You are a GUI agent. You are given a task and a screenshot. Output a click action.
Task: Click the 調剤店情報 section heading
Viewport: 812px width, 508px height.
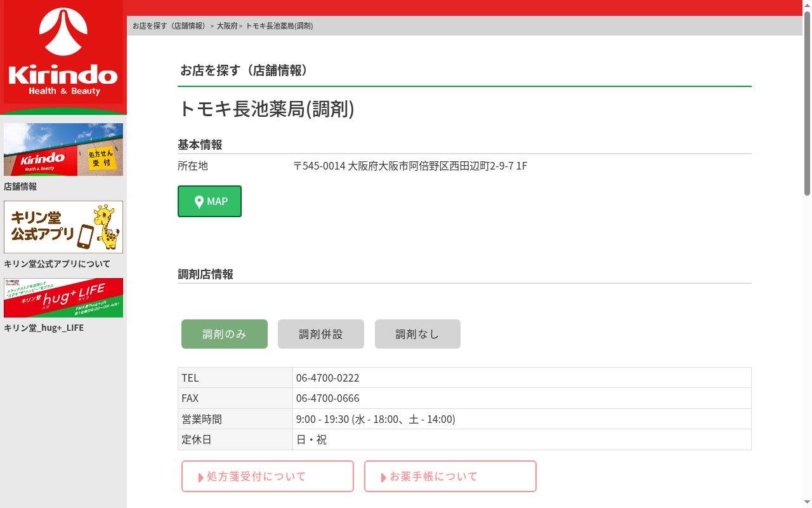(206, 274)
